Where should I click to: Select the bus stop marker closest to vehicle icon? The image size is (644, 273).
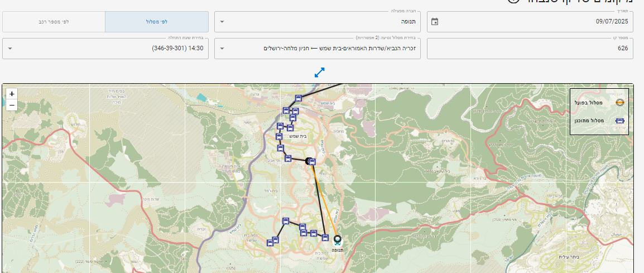(325, 238)
